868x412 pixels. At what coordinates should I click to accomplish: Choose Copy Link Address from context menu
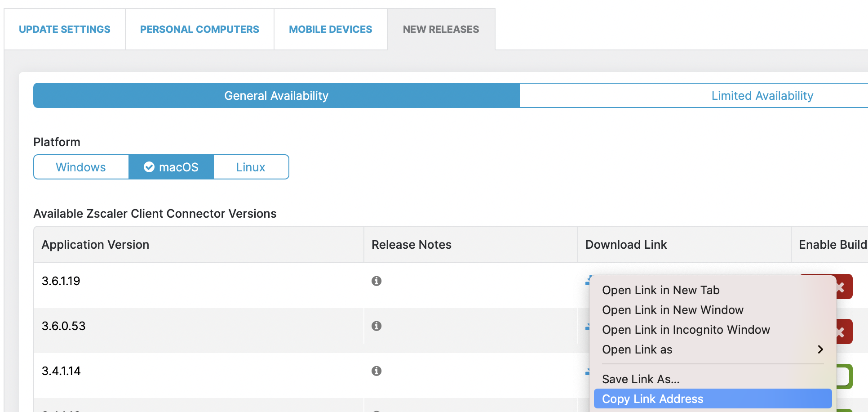coord(653,399)
